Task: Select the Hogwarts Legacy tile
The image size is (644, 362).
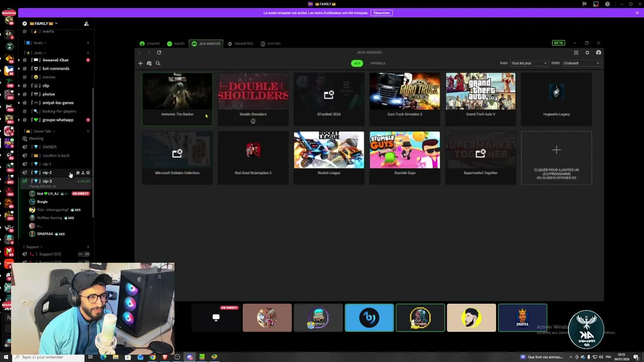Action: (x=556, y=99)
